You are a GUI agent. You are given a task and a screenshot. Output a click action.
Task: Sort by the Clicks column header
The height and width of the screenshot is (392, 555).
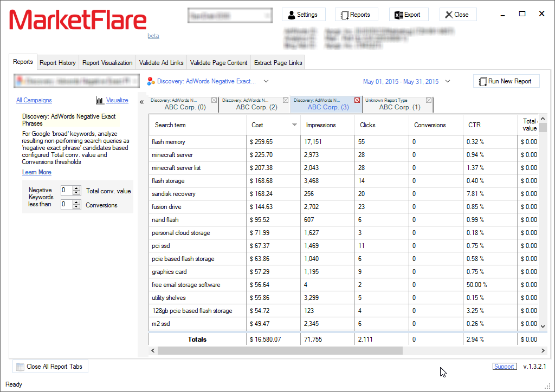click(x=382, y=125)
